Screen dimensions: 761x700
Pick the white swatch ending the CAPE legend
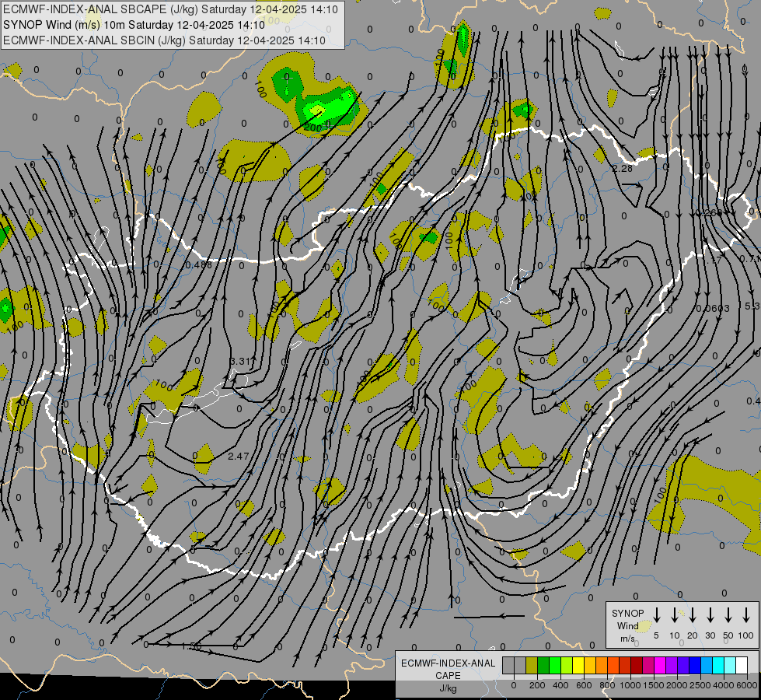coord(742,665)
